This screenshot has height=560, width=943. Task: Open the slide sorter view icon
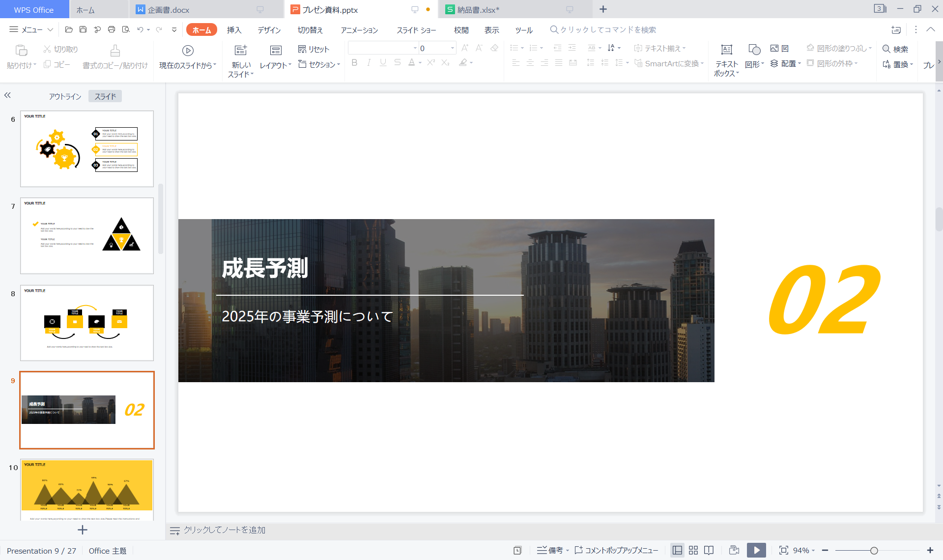tap(693, 550)
